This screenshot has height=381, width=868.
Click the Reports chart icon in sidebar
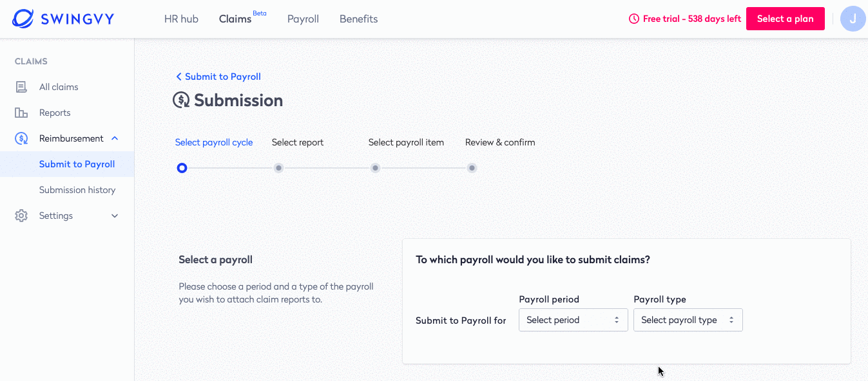21,113
